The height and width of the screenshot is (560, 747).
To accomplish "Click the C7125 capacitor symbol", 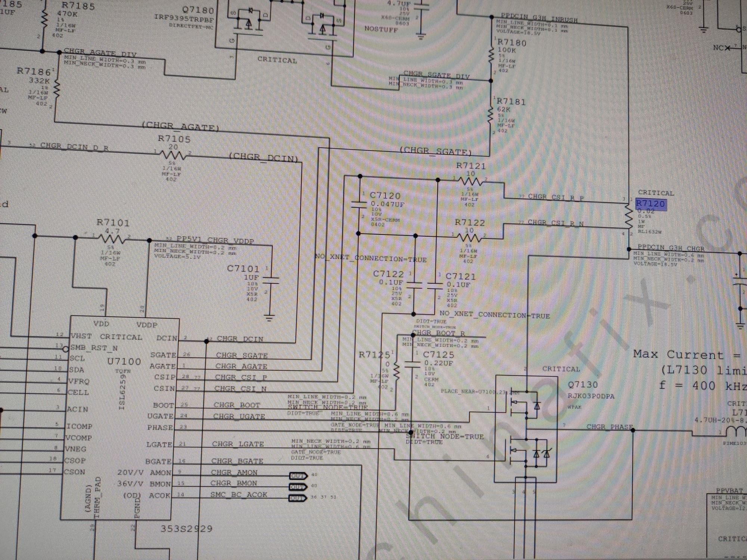I will point(413,364).
